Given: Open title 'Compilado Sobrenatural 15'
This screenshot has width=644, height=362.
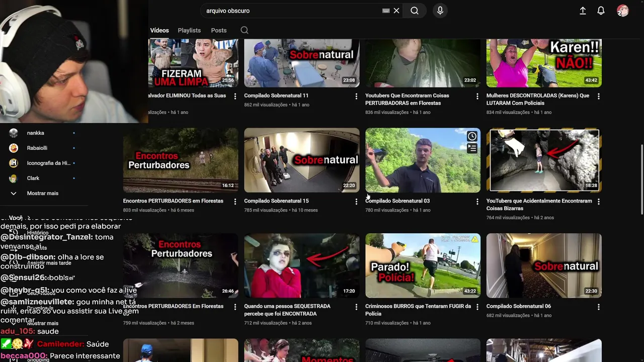Looking at the screenshot, I should coord(276,201).
